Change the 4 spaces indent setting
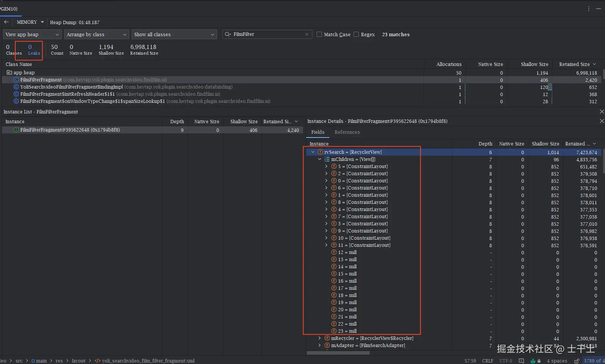Image resolution: width=605 pixels, height=364 pixels. click(557, 361)
